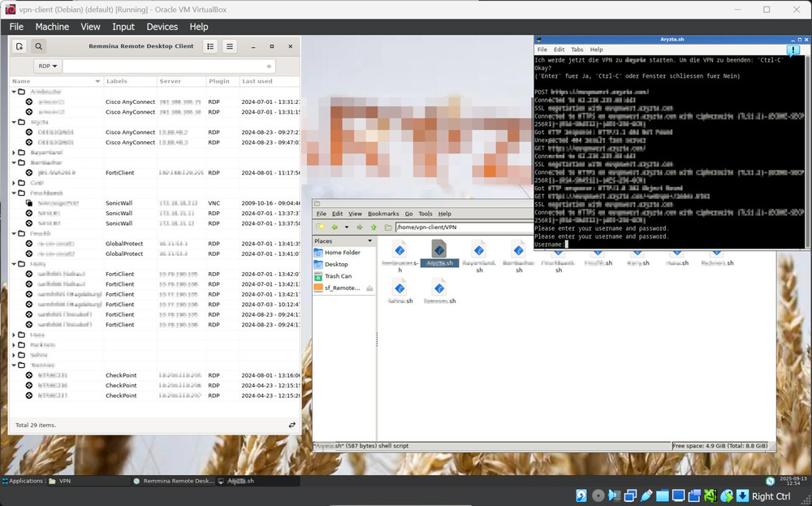Viewport: 812px width, 506px height.
Task: Select Trash Can in Places sidebar
Action: (338, 276)
